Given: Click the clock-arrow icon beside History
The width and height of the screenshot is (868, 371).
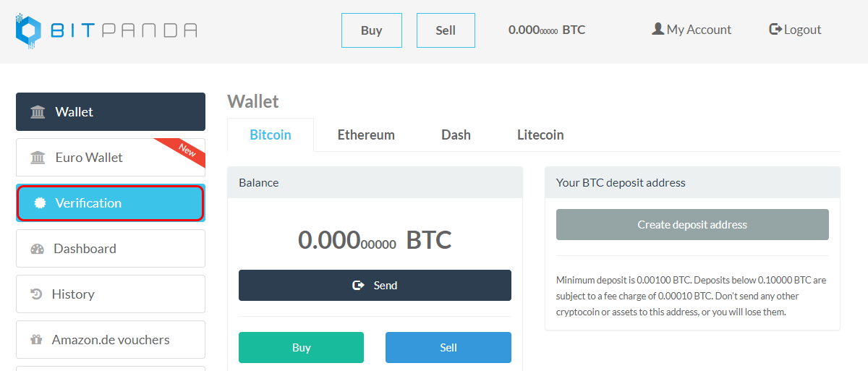Looking at the screenshot, I should (x=36, y=294).
